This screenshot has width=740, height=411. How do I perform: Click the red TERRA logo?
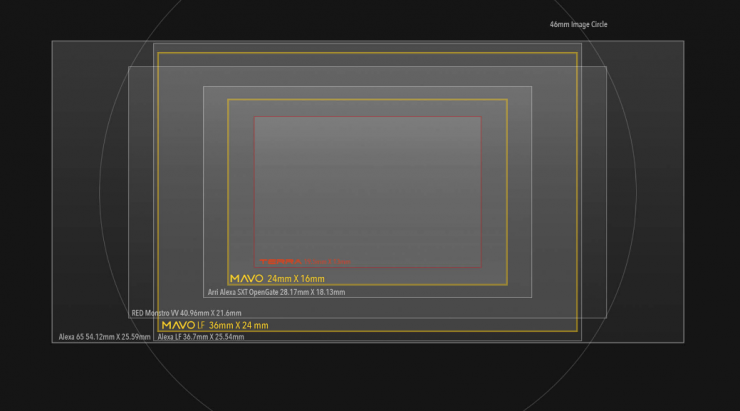click(x=279, y=262)
